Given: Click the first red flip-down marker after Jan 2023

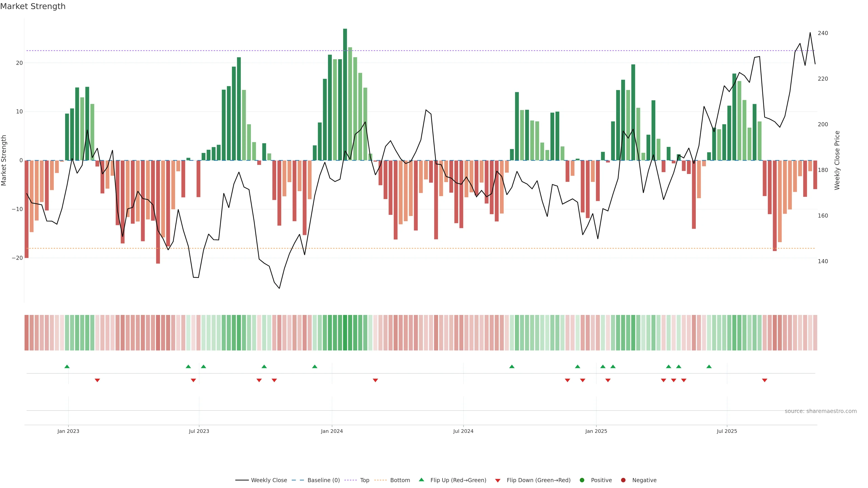Looking at the screenshot, I should (97, 380).
